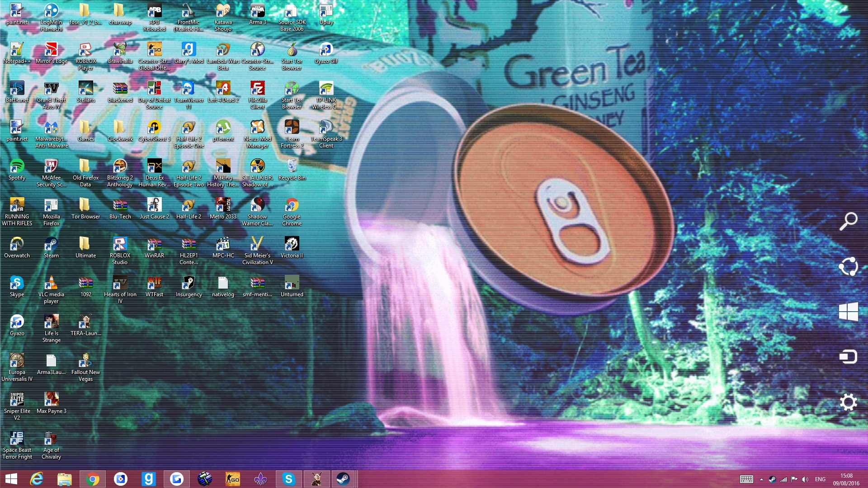The height and width of the screenshot is (488, 868).
Task: Open the Devices charm
Action: [849, 357]
